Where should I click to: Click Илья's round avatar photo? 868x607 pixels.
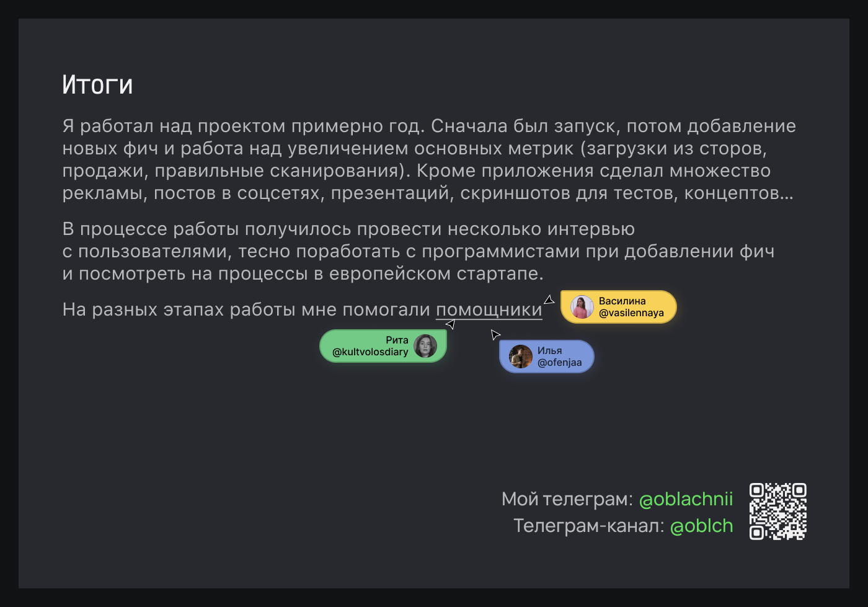coord(521,357)
